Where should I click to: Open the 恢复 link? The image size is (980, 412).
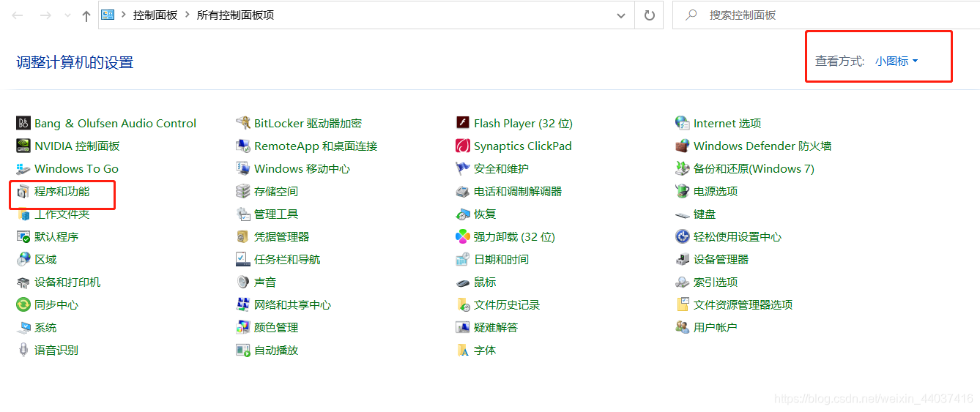(485, 214)
